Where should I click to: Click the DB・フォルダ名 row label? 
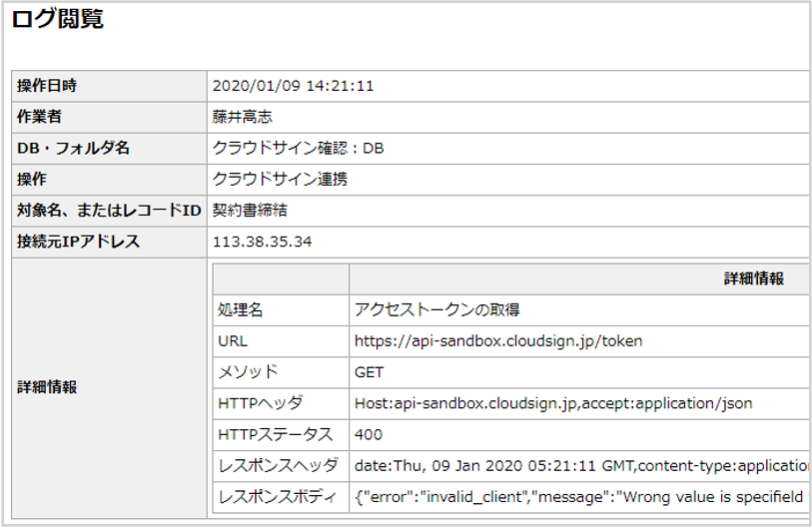pyautogui.click(x=73, y=148)
